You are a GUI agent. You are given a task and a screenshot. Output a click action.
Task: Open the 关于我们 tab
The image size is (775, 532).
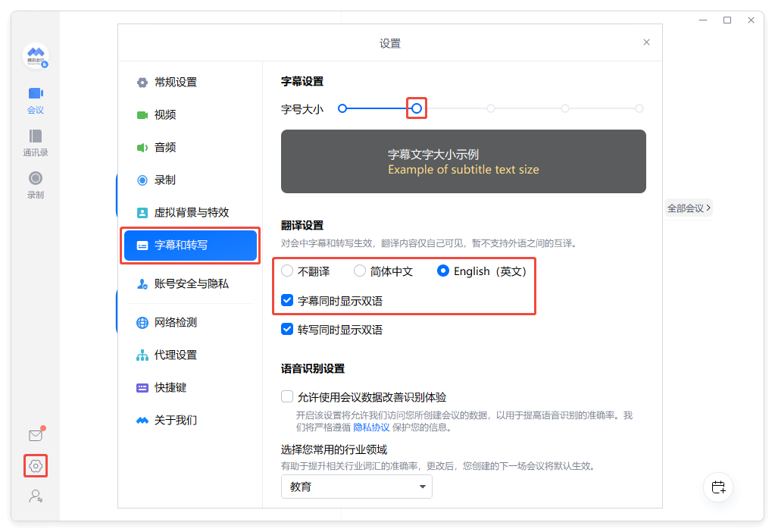click(x=190, y=421)
